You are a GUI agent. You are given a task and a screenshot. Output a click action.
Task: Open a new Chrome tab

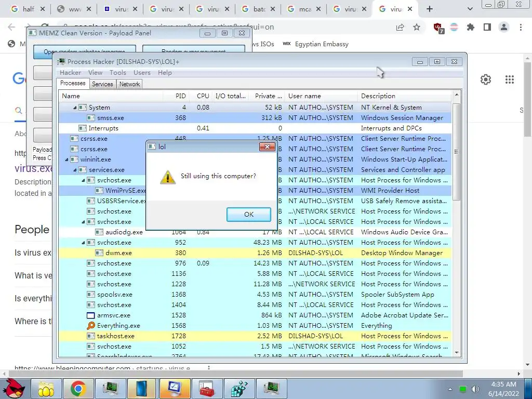click(x=430, y=9)
